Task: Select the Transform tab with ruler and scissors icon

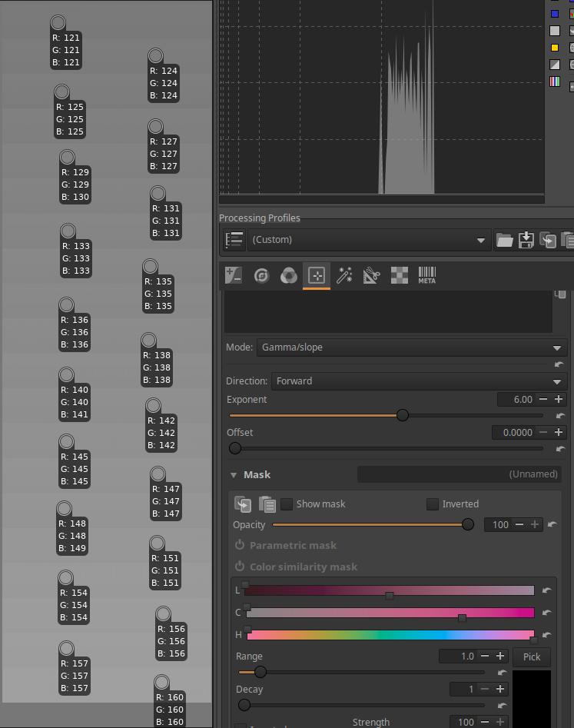Action: pyautogui.click(x=372, y=275)
